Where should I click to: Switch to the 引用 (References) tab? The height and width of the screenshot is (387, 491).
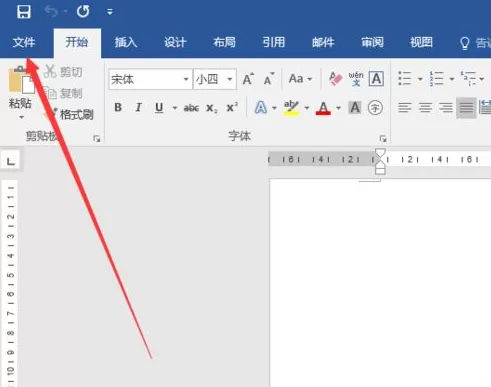click(x=274, y=43)
